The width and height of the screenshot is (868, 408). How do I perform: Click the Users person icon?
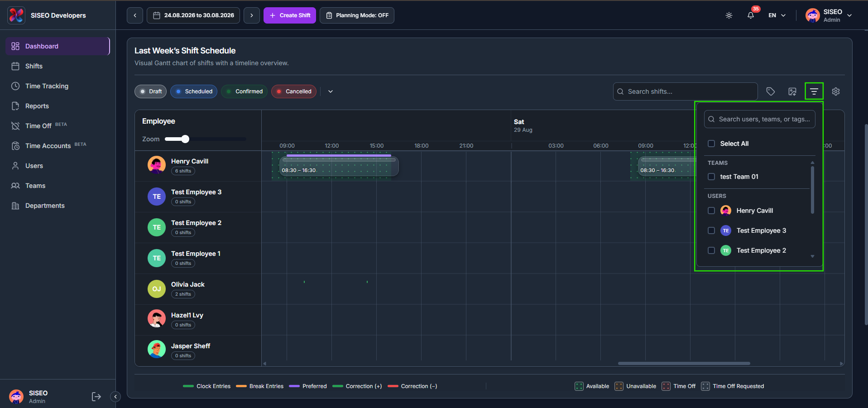click(x=15, y=166)
